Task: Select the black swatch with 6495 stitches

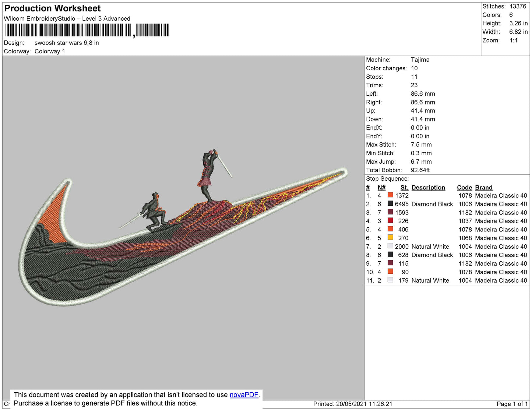Action: click(x=390, y=204)
